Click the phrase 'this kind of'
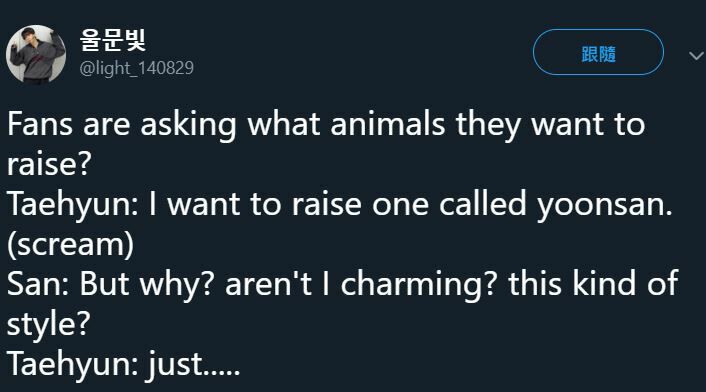 [593, 283]
